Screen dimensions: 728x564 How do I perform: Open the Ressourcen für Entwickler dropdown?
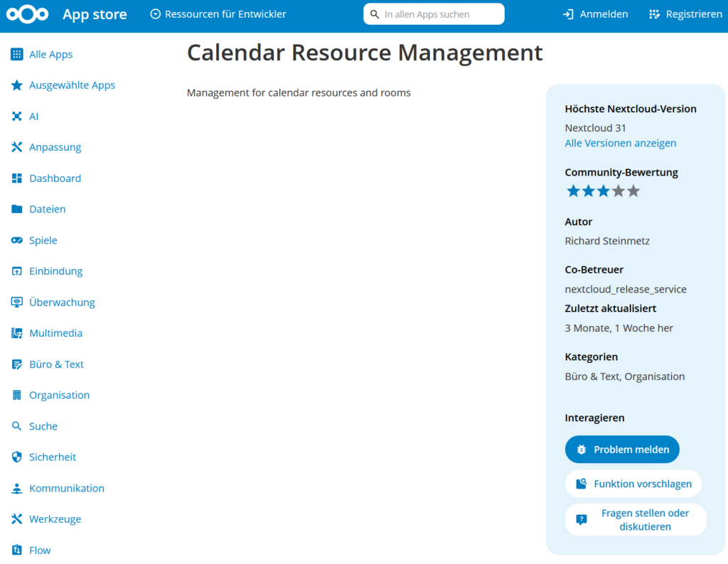(218, 14)
